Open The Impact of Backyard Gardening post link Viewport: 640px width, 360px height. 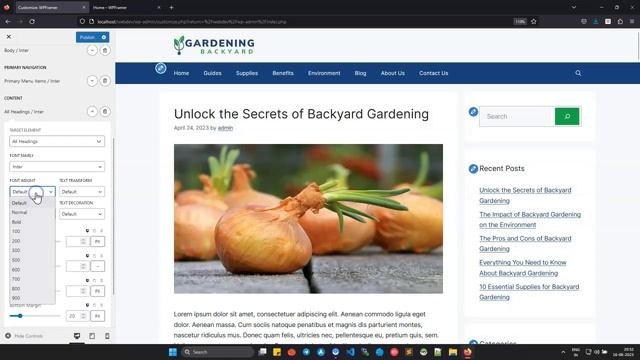(x=530, y=220)
